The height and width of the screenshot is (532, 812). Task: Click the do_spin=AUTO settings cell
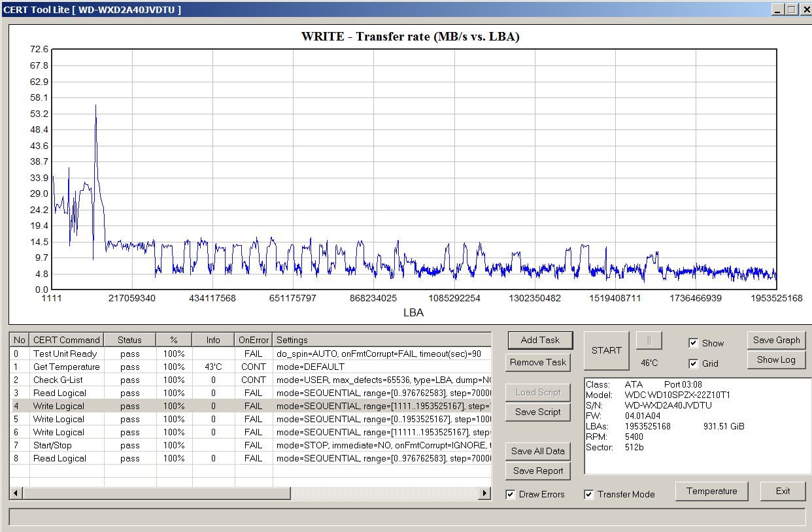pyautogui.click(x=382, y=354)
